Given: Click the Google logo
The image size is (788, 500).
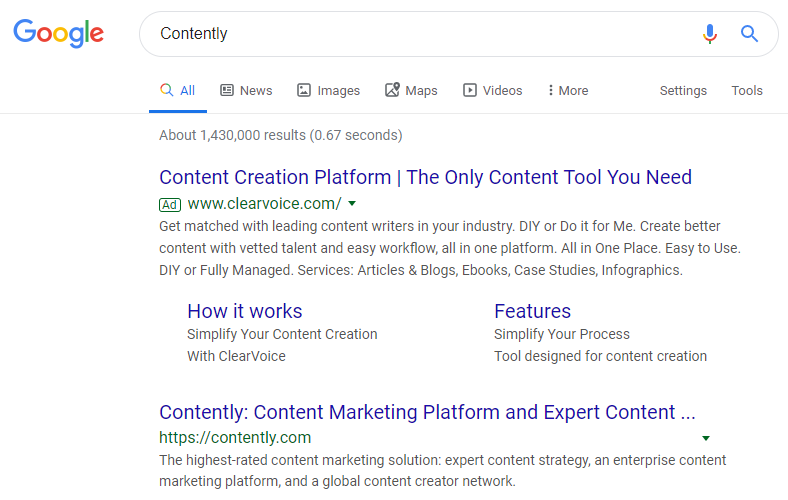Looking at the screenshot, I should (58, 33).
